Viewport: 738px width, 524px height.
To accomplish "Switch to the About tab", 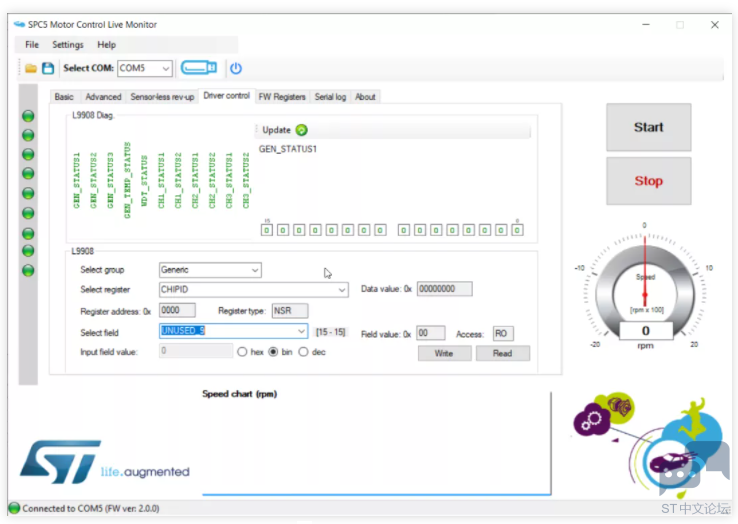I will pos(365,97).
